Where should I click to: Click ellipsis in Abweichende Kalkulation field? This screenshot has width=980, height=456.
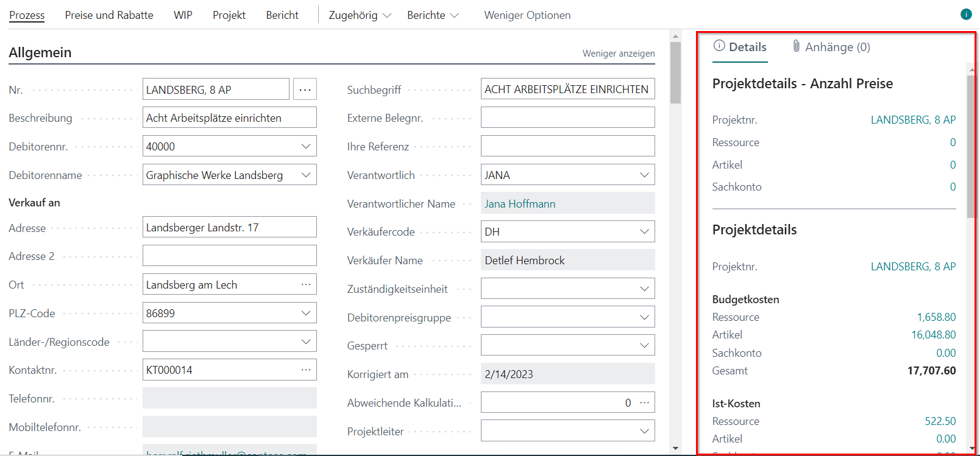pyautogui.click(x=644, y=402)
